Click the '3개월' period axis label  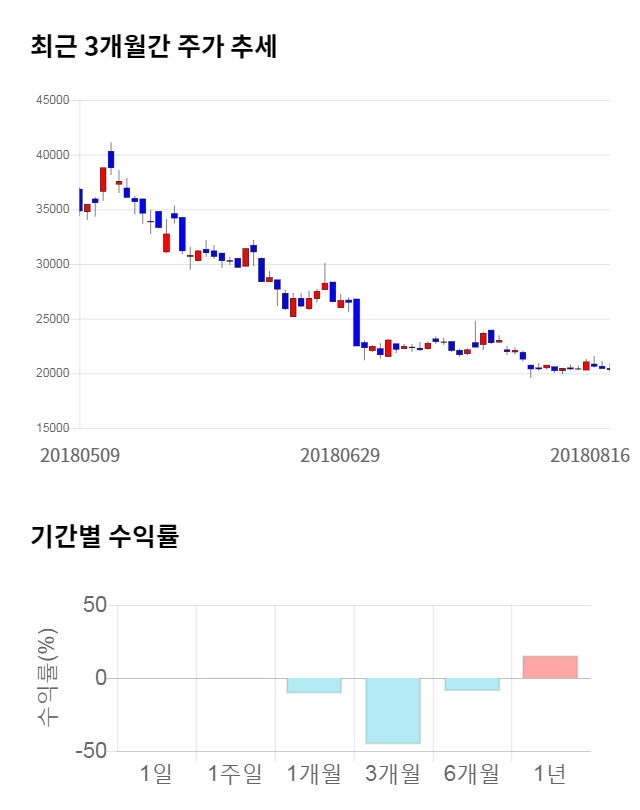pos(393,773)
